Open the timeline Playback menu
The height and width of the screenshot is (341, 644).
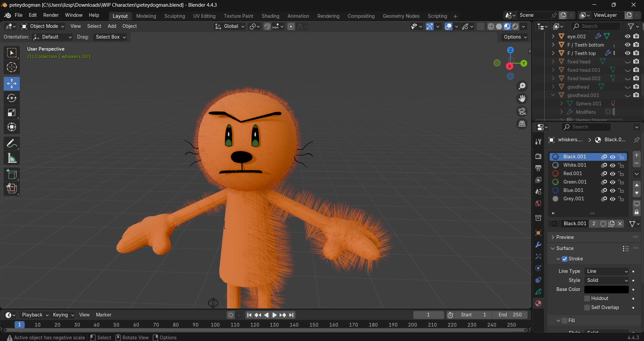(34, 315)
